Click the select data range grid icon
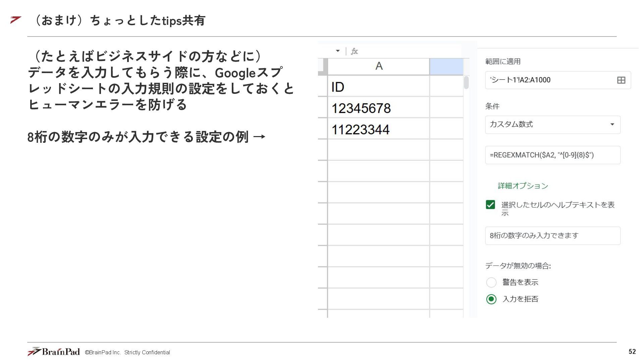The width and height of the screenshot is (644, 362). click(x=621, y=80)
